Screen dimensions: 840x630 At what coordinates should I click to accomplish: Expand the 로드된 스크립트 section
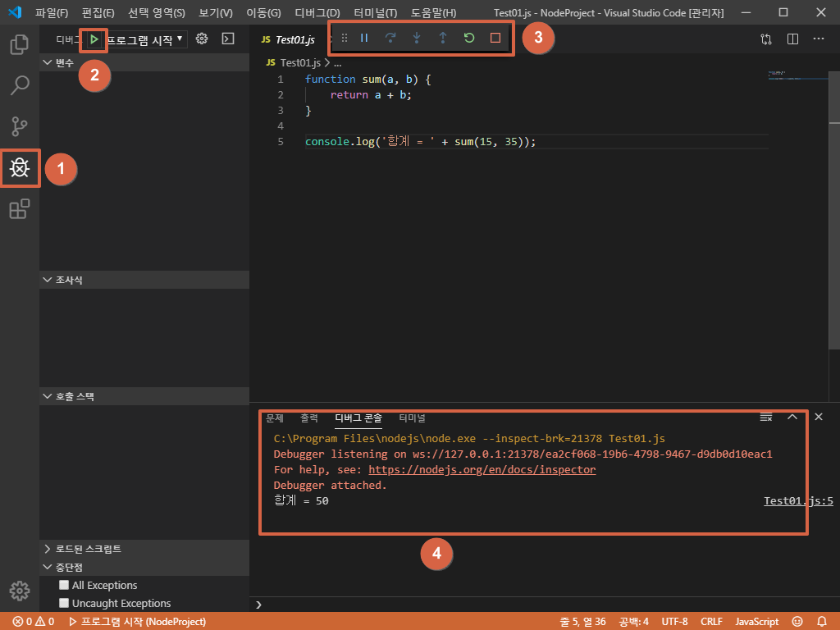(144, 549)
